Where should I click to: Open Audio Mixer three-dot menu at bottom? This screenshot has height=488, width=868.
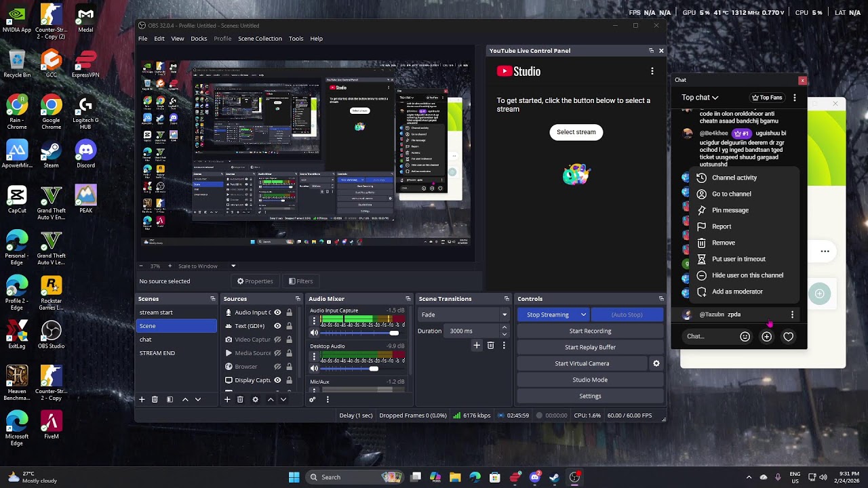pos(328,400)
